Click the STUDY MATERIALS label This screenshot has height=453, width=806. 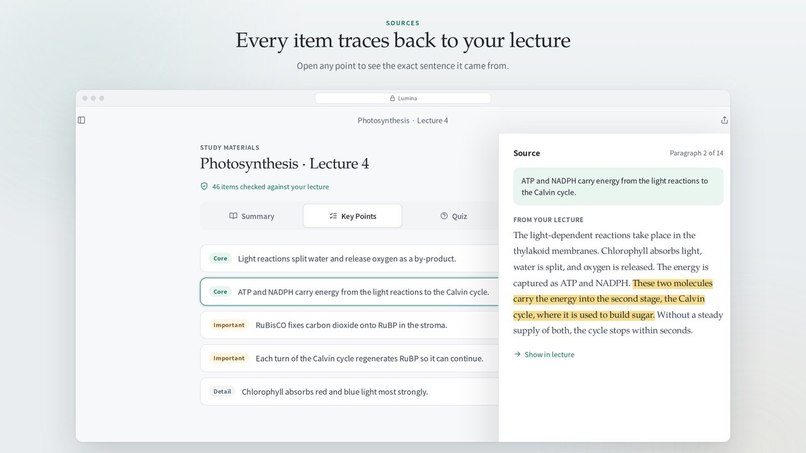230,148
